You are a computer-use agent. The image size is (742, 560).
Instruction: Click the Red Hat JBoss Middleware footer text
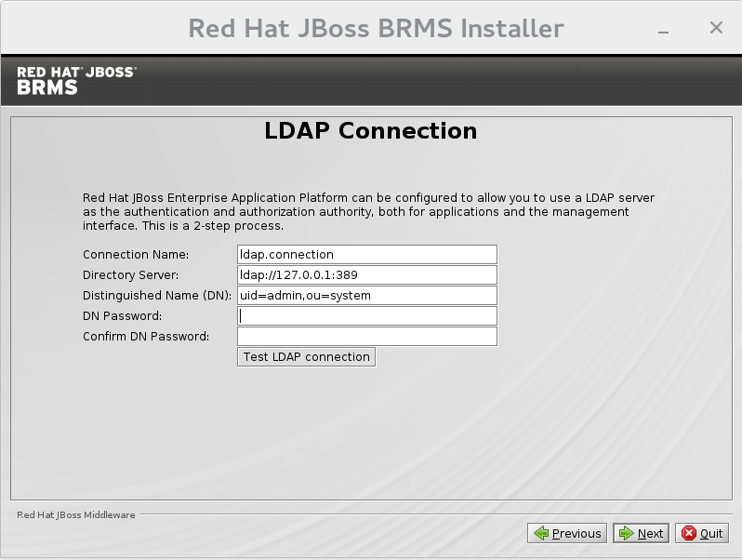tap(75, 515)
